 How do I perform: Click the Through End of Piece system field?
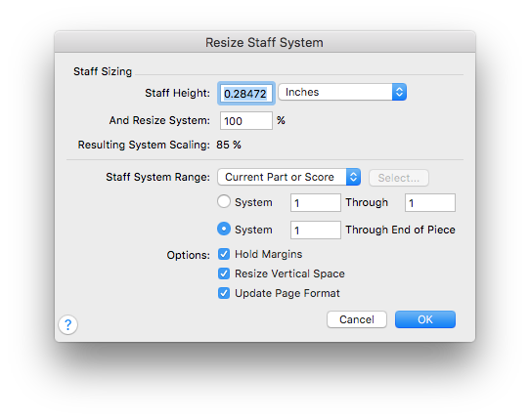click(x=316, y=230)
